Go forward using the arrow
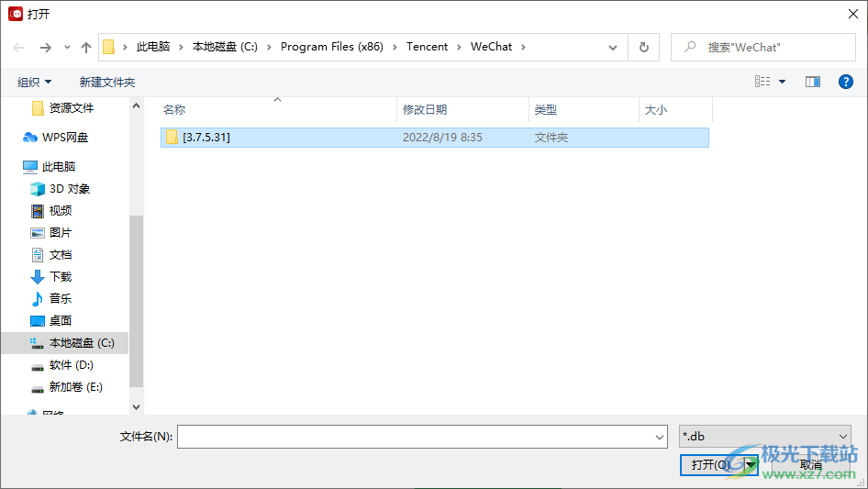Screen dimensions: 868x489 [45, 48]
